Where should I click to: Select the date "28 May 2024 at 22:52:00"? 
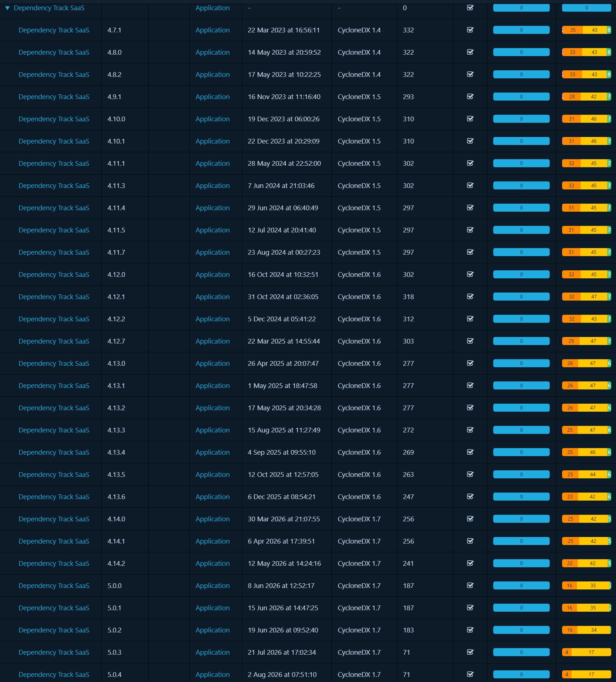point(285,164)
